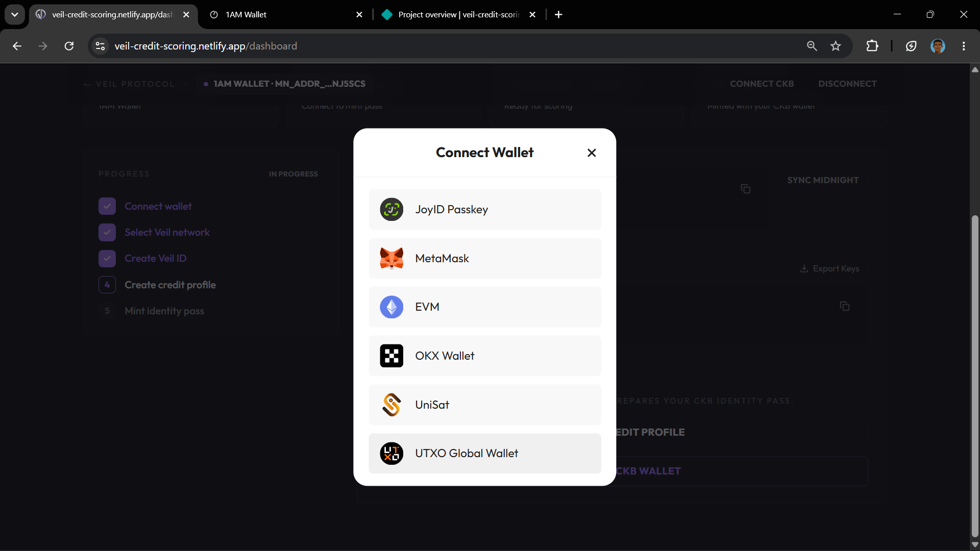Click the address bar URL
This screenshot has width=980, height=551.
tap(206, 46)
